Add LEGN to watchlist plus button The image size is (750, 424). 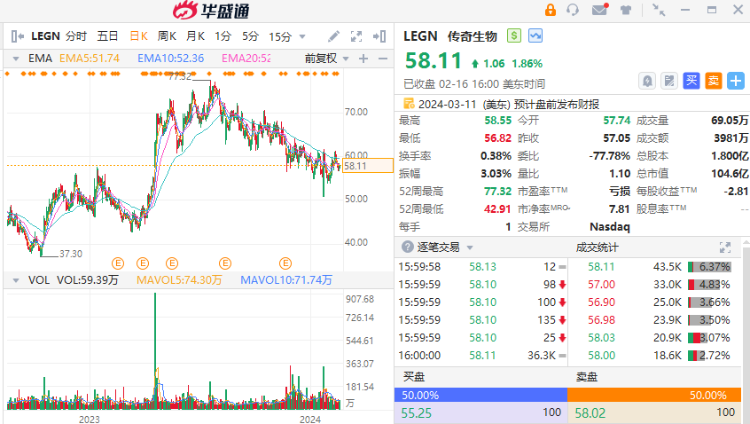pyautogui.click(x=736, y=81)
